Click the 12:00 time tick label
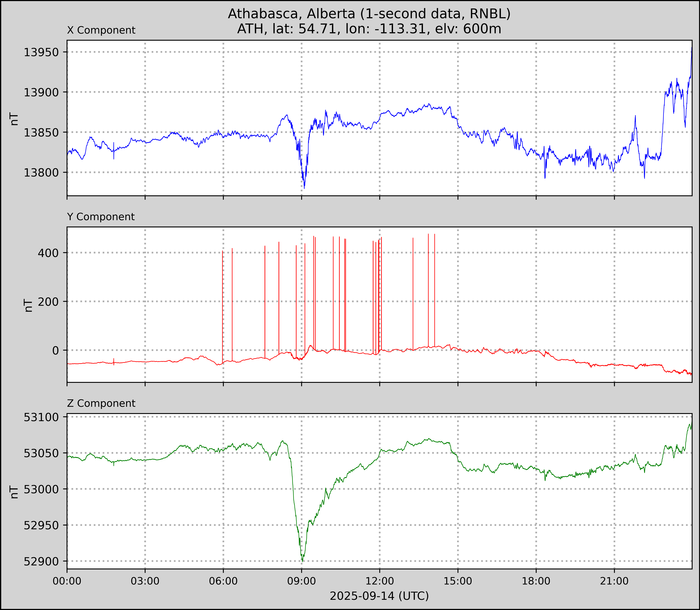 click(x=380, y=581)
